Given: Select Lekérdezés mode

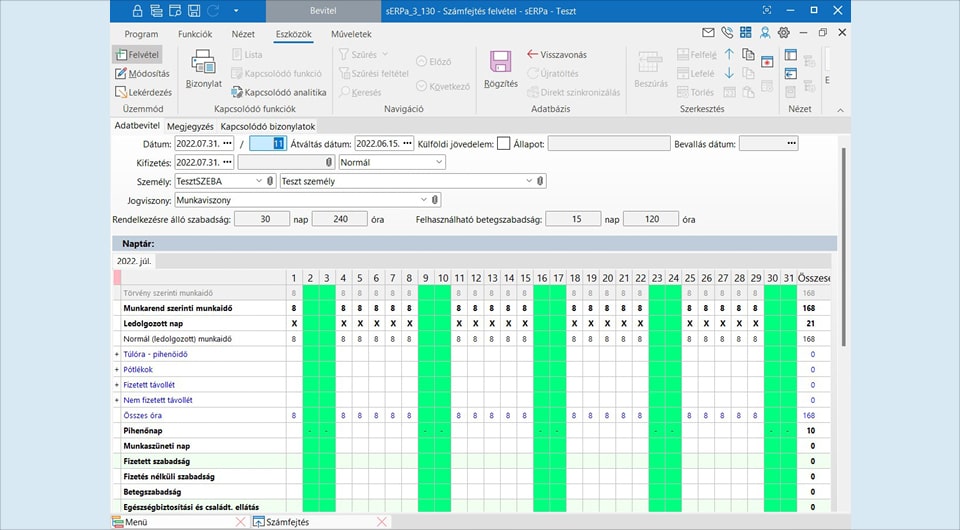Looking at the screenshot, I should (x=142, y=92).
